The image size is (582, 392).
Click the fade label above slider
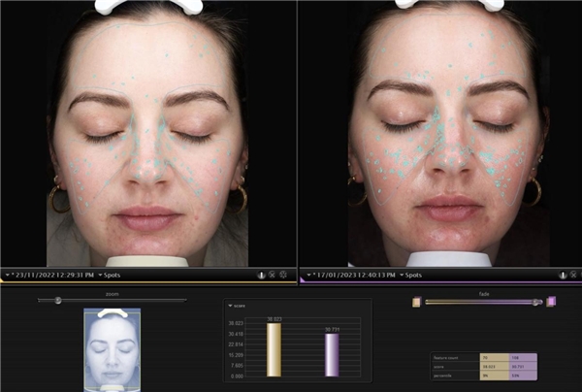pos(484,294)
